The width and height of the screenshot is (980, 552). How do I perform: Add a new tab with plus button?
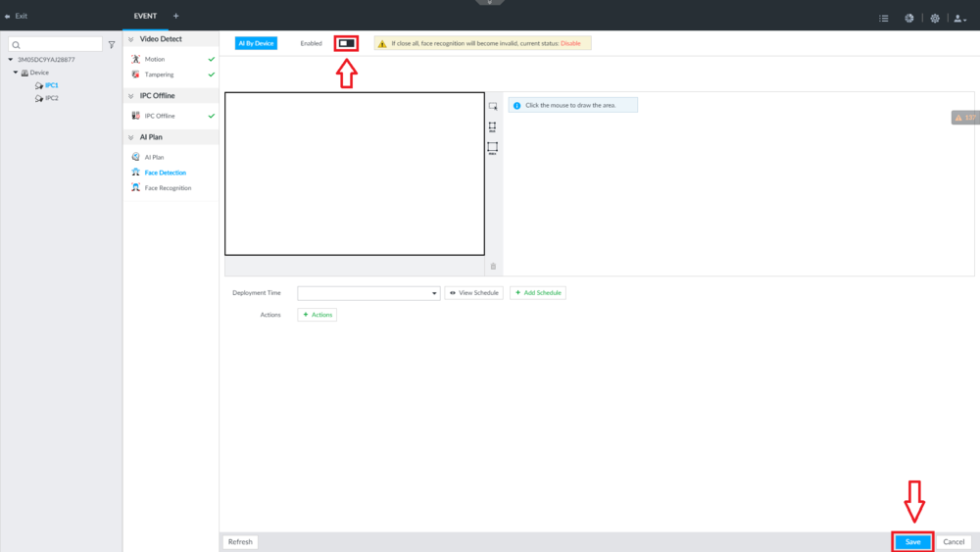coord(175,16)
